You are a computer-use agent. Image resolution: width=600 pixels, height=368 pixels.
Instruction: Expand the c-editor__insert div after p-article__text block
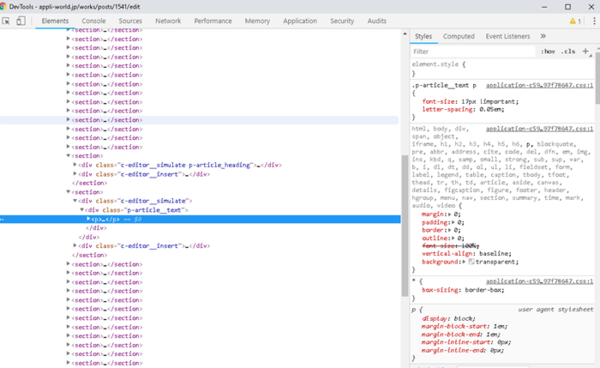[75, 246]
